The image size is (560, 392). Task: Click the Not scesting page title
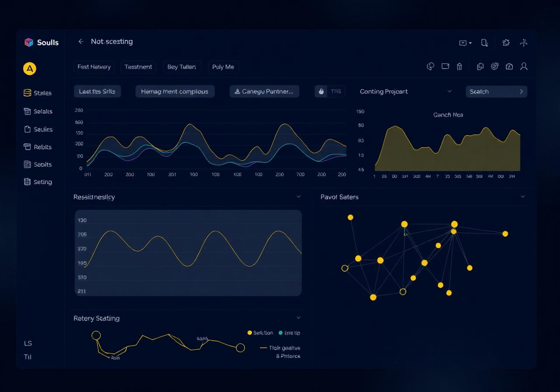112,42
